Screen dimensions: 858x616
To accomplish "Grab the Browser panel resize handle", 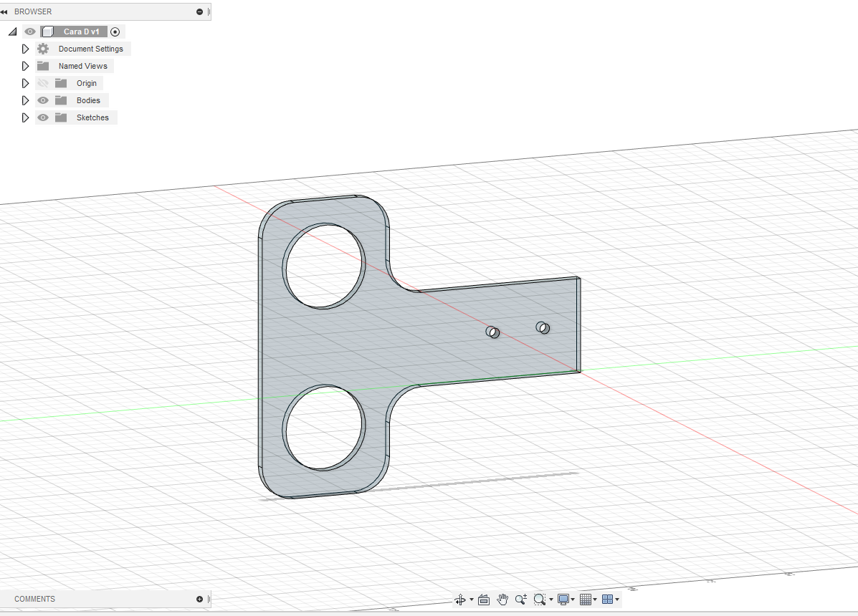I will click(x=209, y=11).
